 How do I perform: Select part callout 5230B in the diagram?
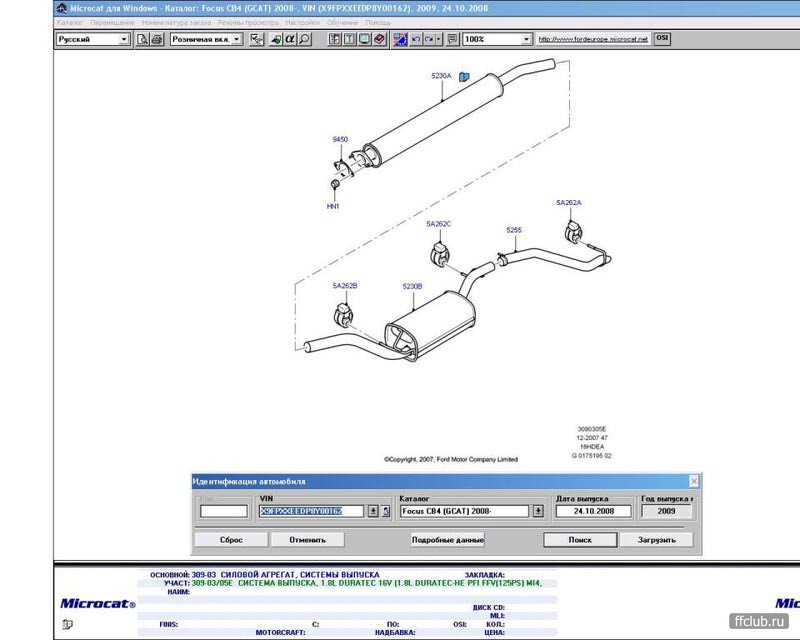tap(413, 286)
